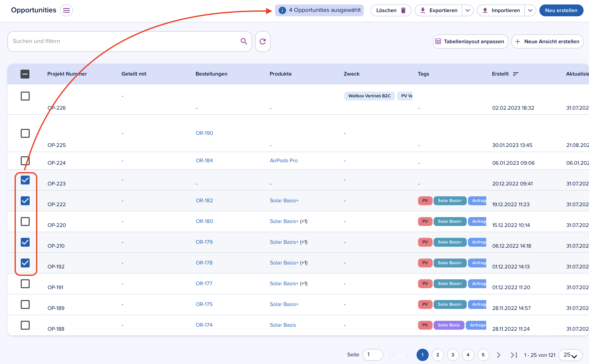The height and width of the screenshot is (364, 589).
Task: Click the Importieren button
Action: 501,10
